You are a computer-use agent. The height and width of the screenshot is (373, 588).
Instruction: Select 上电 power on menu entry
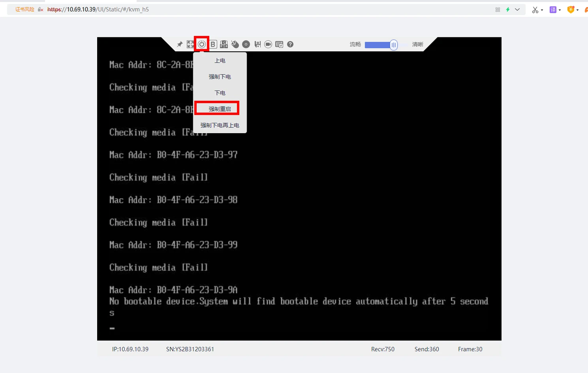220,60
